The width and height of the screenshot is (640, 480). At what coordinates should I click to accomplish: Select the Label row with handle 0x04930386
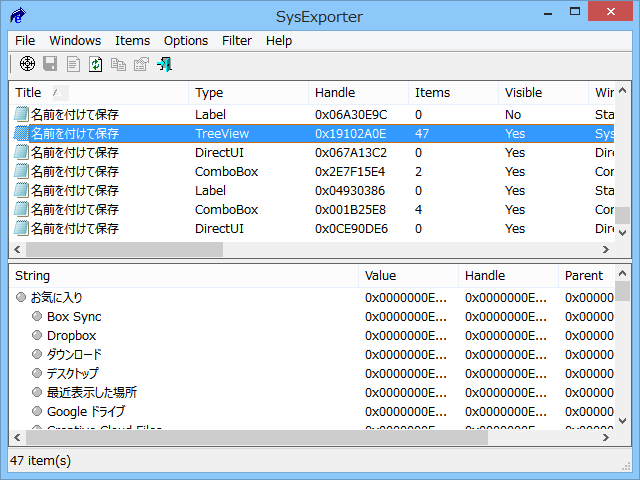(312, 191)
